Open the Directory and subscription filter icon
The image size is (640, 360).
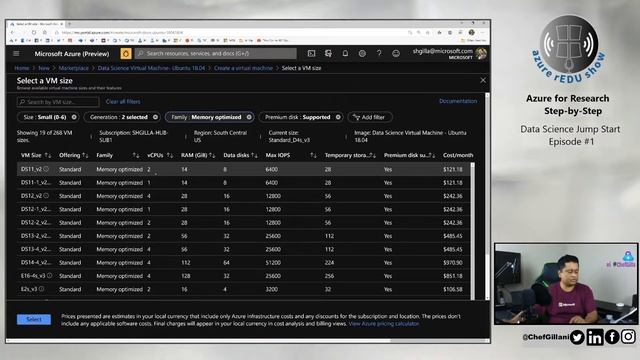click(x=328, y=53)
